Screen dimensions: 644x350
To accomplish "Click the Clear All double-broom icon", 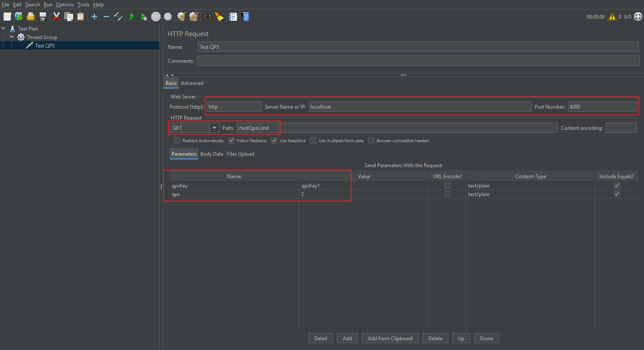I will pos(194,17).
